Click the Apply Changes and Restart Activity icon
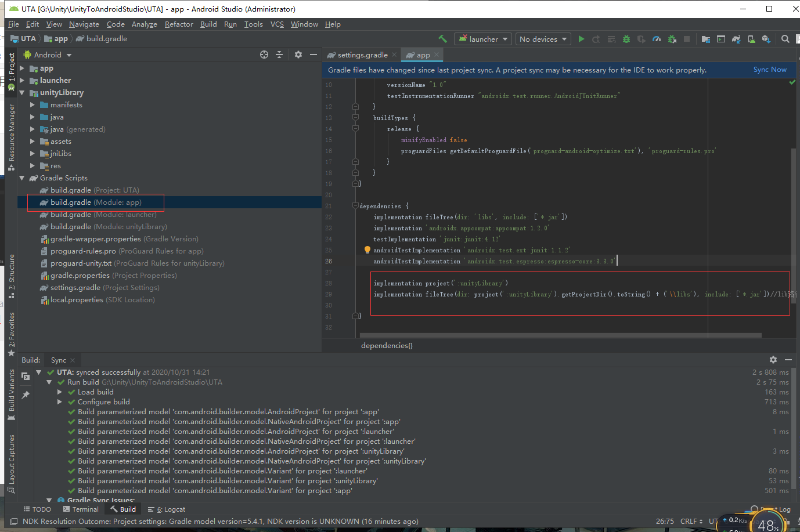 [596, 39]
